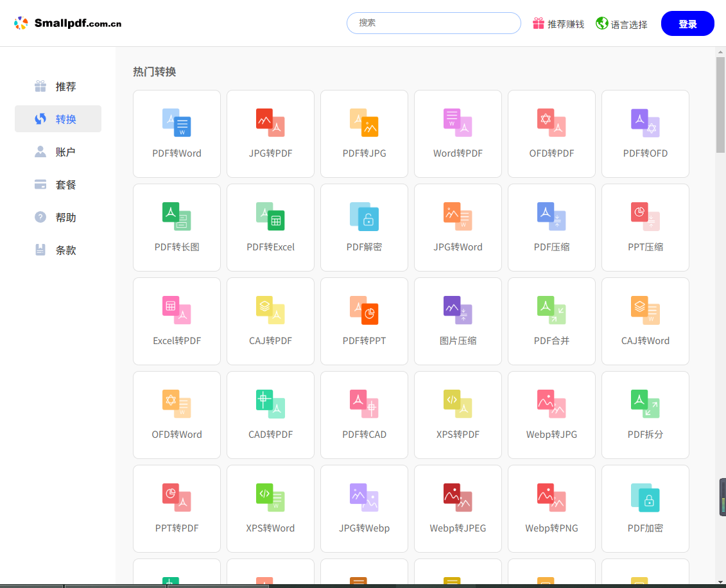Click the scrollbar up arrow
Viewport: 726px width, 588px height.
720,52
